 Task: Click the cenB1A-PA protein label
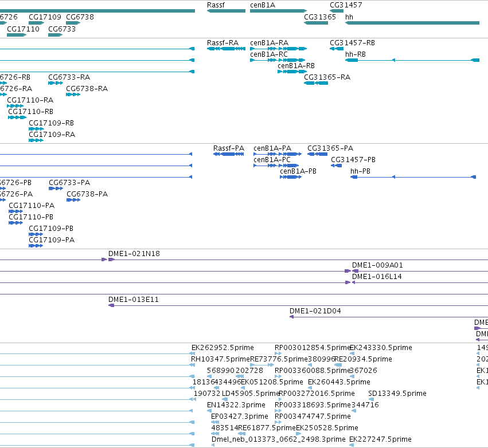pyautogui.click(x=272, y=148)
